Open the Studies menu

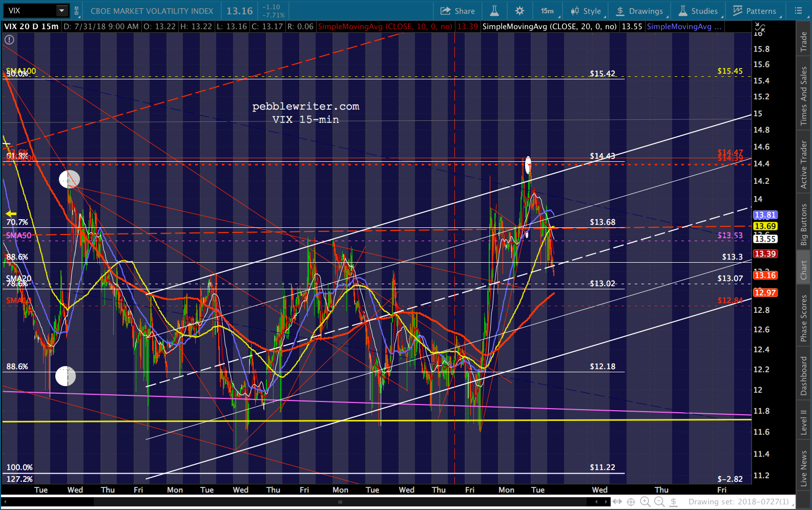tap(698, 11)
